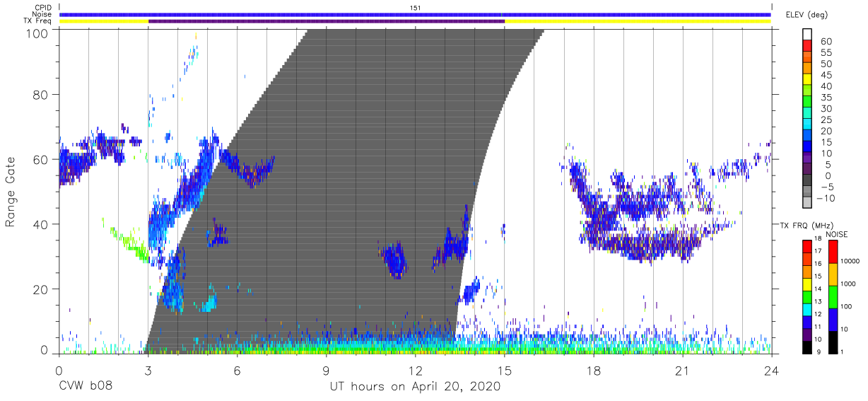Pick the dark gray 0 to -5 elevation segment
The image size is (868, 401).
(x=807, y=181)
